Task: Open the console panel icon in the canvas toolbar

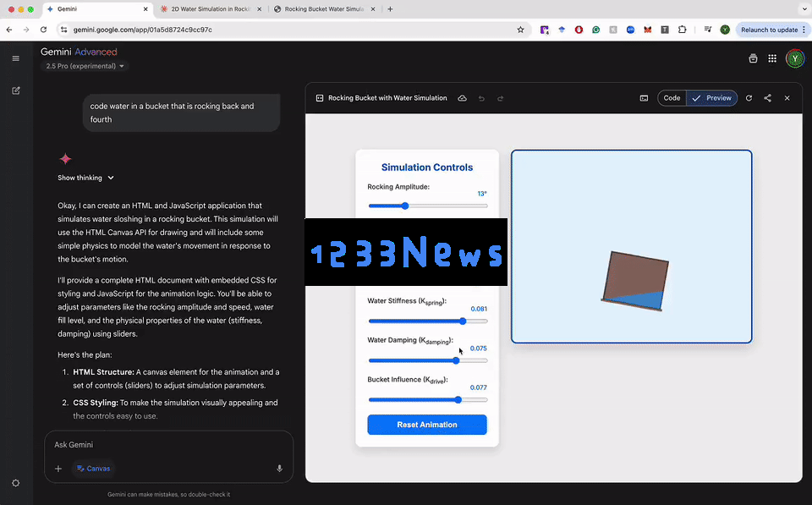Action: point(644,98)
